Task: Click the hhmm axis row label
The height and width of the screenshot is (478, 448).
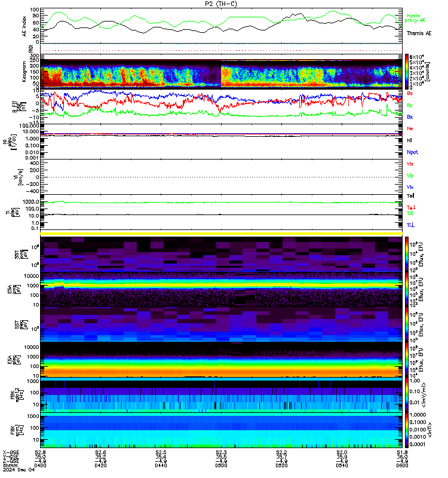Action: tap(10, 465)
